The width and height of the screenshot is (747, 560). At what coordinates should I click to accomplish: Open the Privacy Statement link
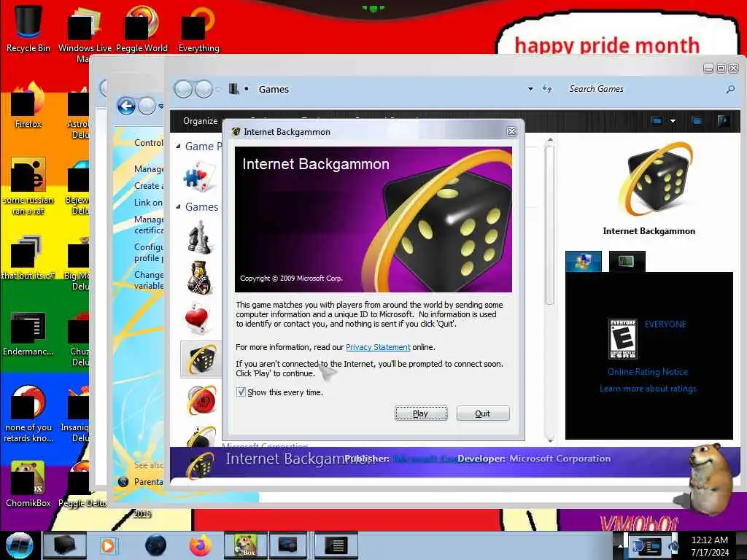pos(378,347)
